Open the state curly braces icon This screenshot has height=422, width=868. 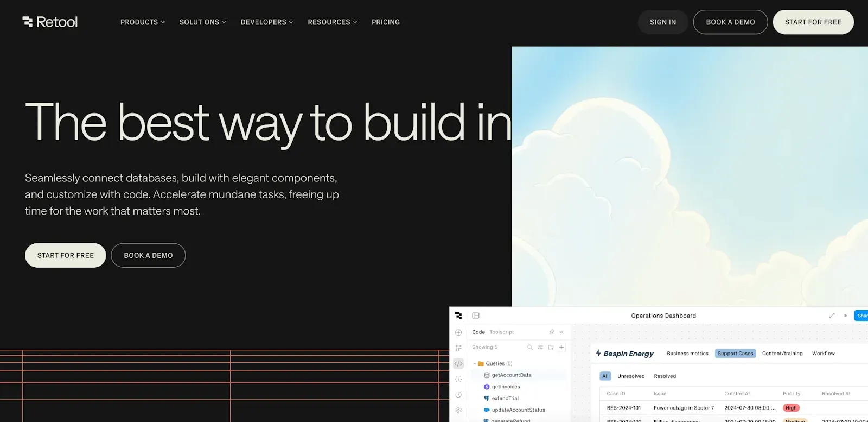[x=458, y=379]
